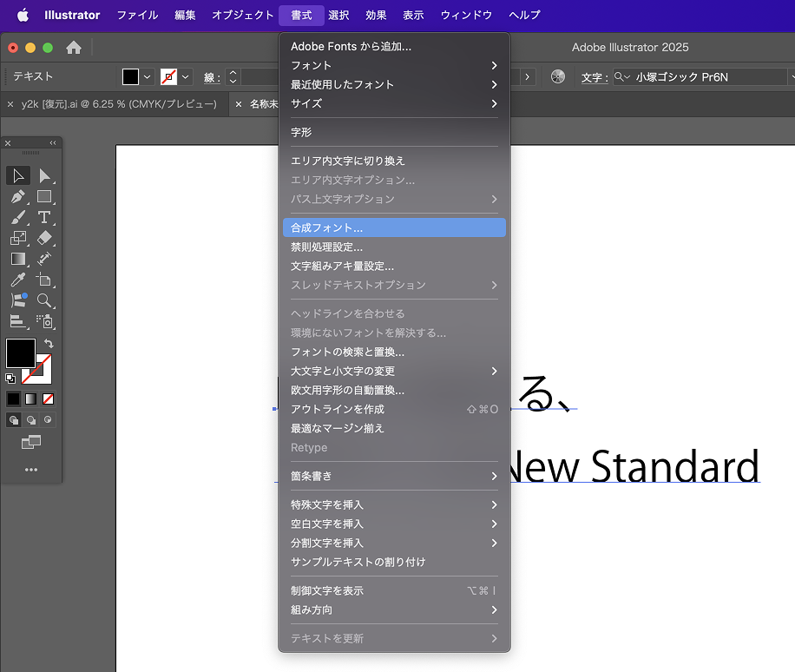Expand 組み方向 submenu
795x672 pixels.
(394, 610)
